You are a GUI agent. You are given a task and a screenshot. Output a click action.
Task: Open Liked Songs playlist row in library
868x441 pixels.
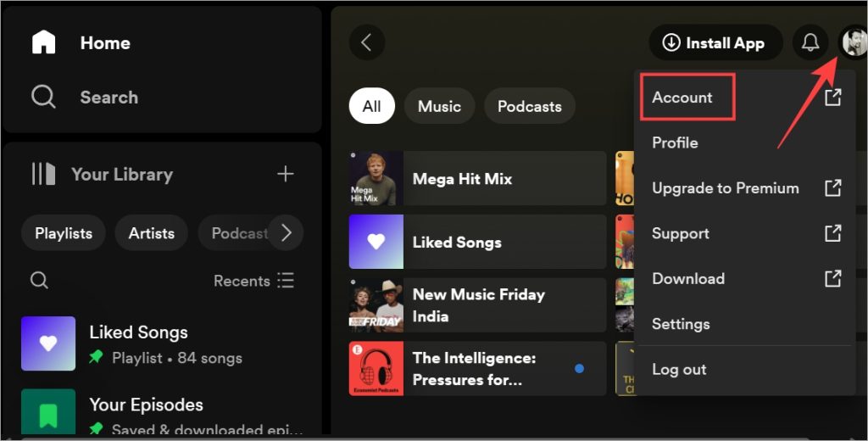(x=162, y=343)
